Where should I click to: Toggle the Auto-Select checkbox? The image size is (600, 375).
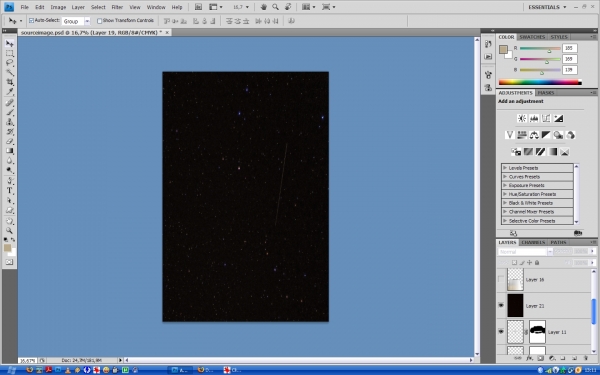[31, 21]
